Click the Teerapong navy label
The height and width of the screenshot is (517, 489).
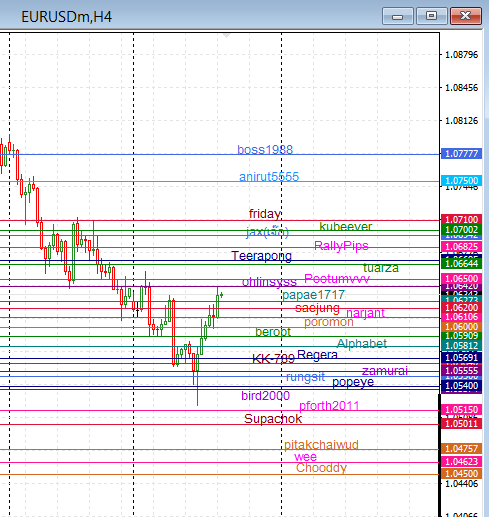tap(262, 256)
